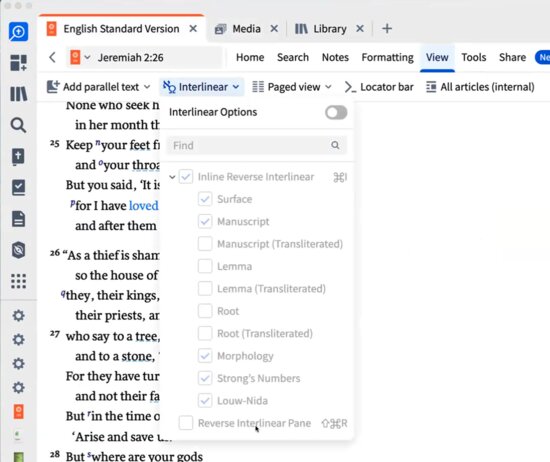Click the Find field magnifier icon
Screen dimensions: 550x462
click(x=335, y=145)
